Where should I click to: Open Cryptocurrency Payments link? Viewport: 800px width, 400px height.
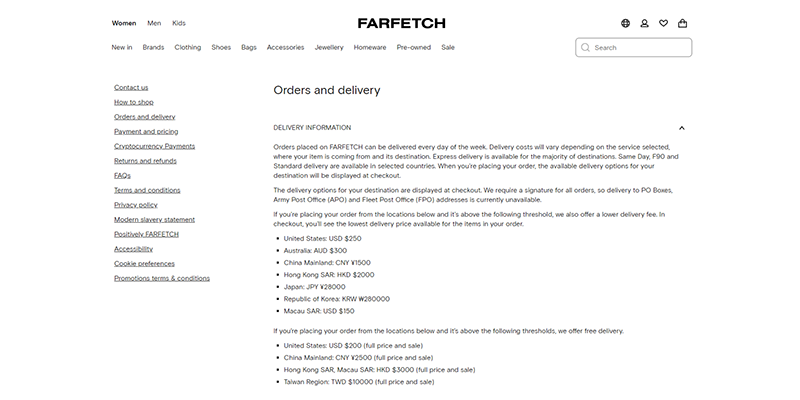coord(155,146)
